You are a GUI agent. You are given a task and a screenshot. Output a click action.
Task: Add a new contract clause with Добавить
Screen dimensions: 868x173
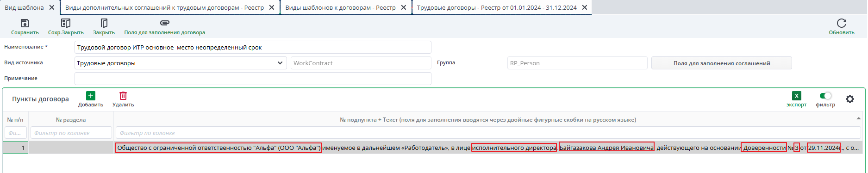pos(91,96)
